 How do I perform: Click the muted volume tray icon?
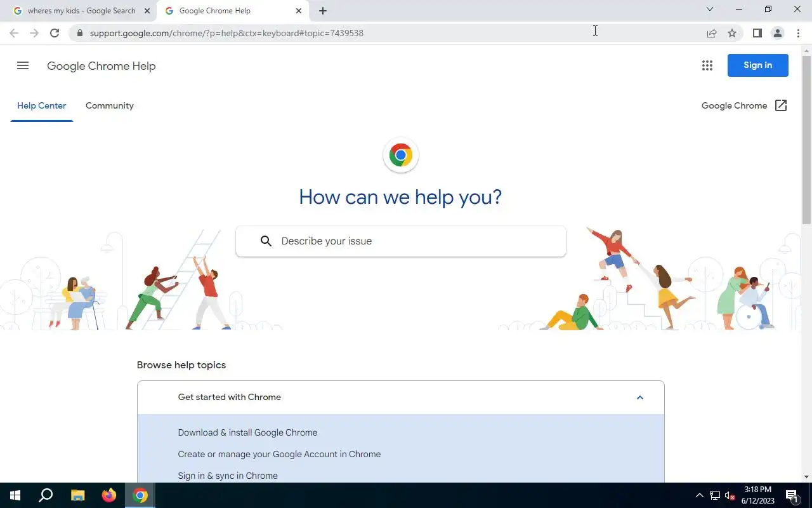click(730, 495)
